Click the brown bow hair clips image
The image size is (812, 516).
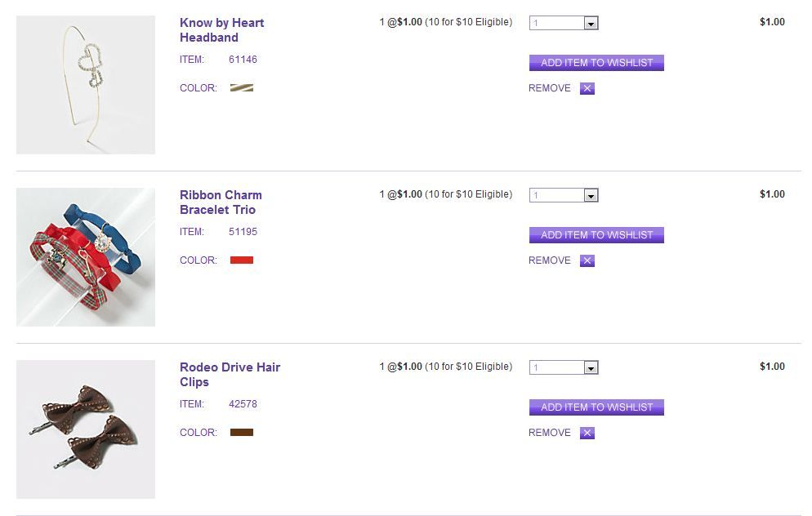click(x=86, y=429)
